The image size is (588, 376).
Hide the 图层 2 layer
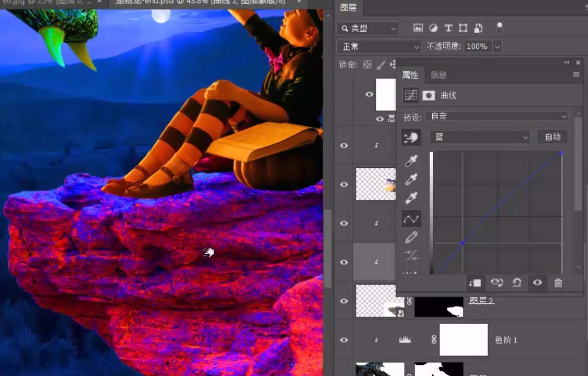tap(344, 301)
